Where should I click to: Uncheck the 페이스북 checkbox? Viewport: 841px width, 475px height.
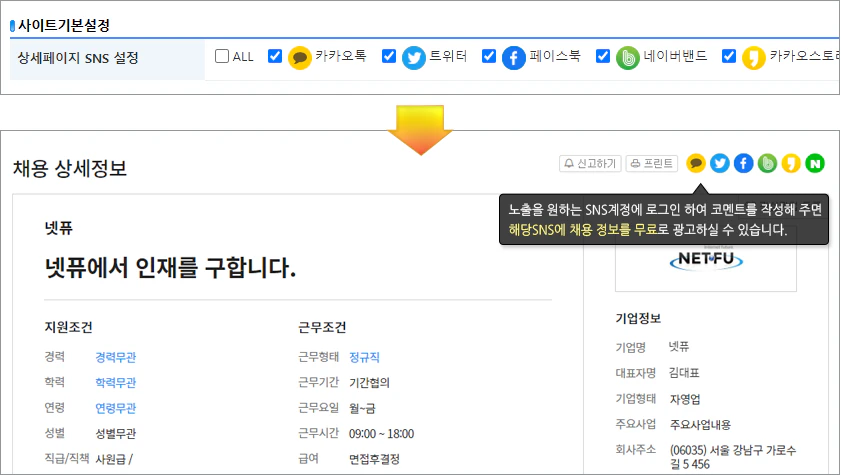click(489, 56)
